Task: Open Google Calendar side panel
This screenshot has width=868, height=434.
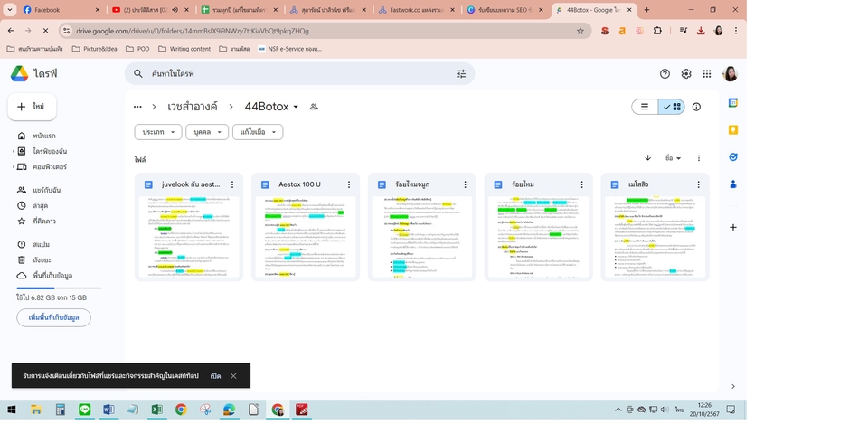Action: click(x=733, y=103)
